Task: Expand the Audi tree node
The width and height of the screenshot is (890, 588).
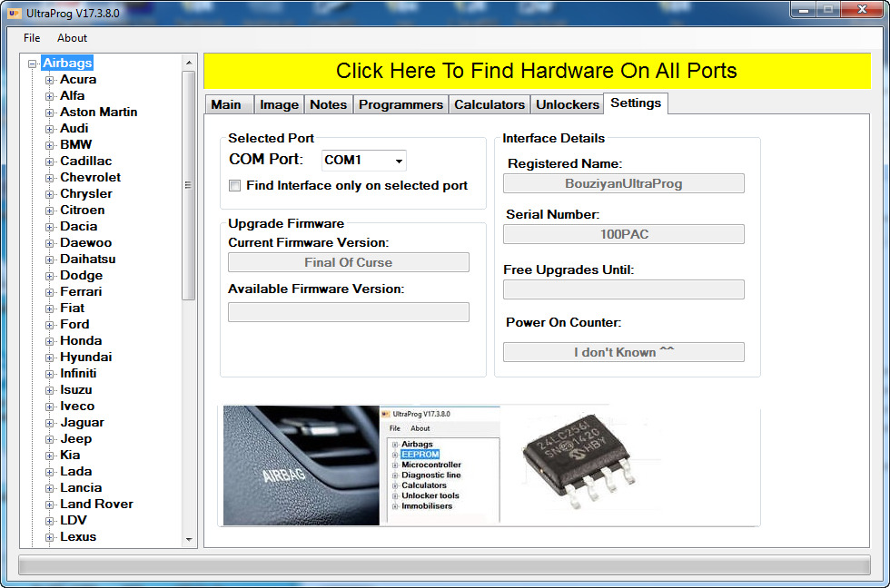Action: [49, 129]
